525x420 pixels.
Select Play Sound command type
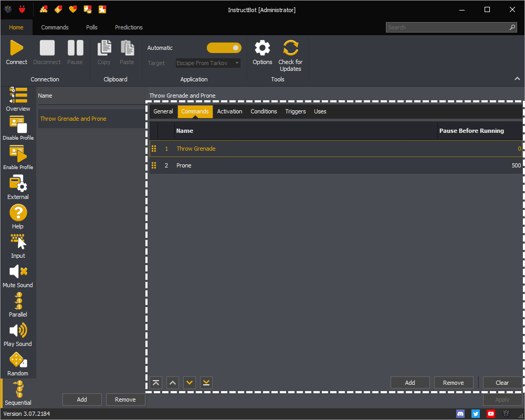(18, 334)
